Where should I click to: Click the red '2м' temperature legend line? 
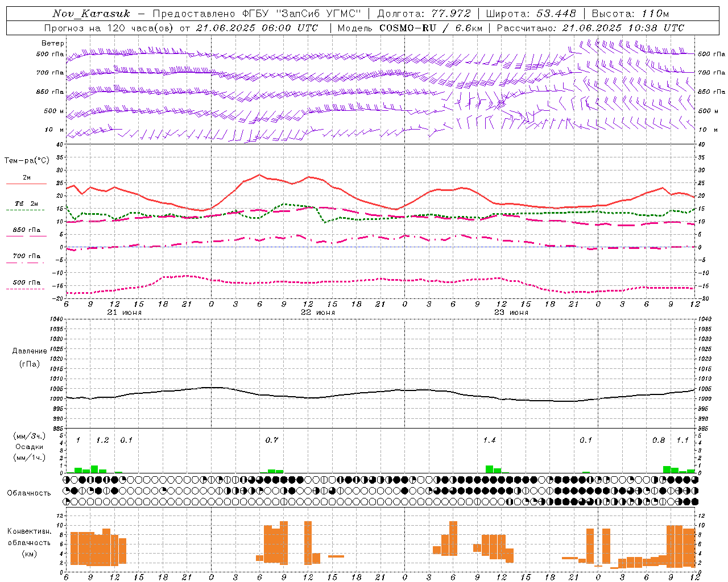coord(26,184)
